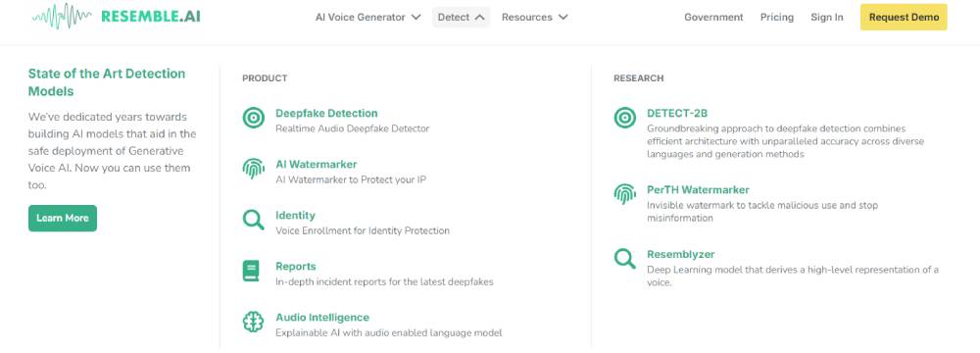The height and width of the screenshot is (353, 980).
Task: Click the PerTH Watermarker fingerprint icon
Action: (624, 194)
